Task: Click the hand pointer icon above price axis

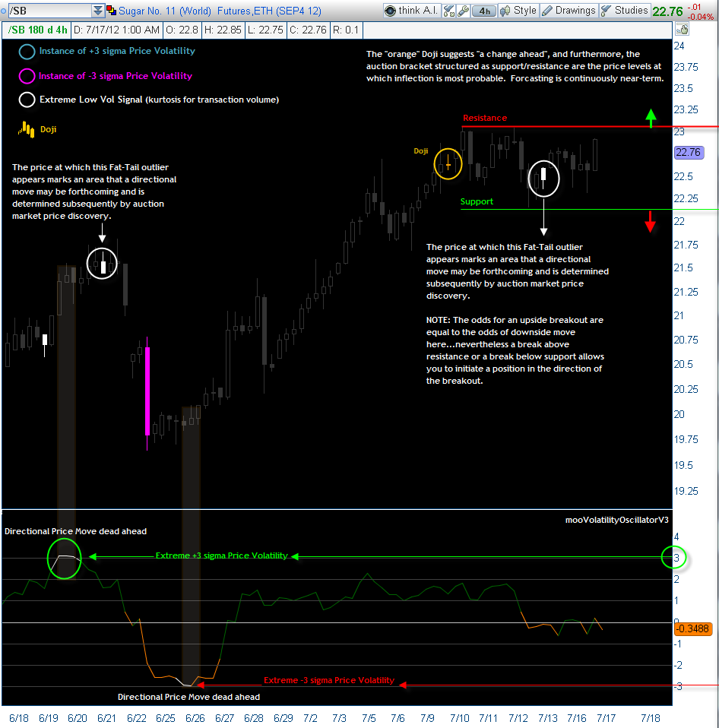Action: pyautogui.click(x=682, y=30)
